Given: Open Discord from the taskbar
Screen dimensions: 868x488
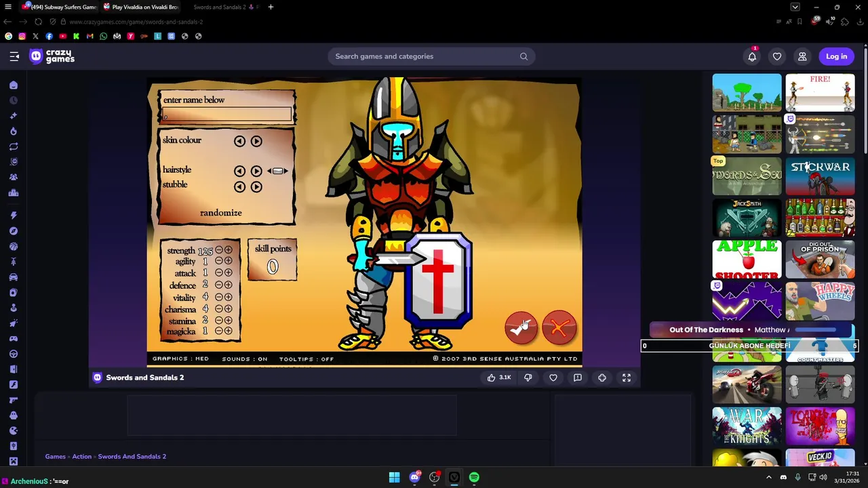Looking at the screenshot, I should pos(414,477).
